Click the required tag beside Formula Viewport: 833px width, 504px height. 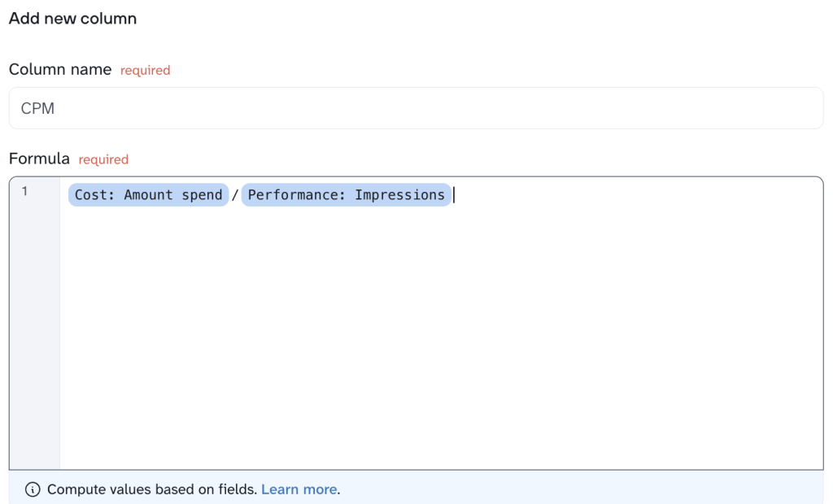pos(103,160)
